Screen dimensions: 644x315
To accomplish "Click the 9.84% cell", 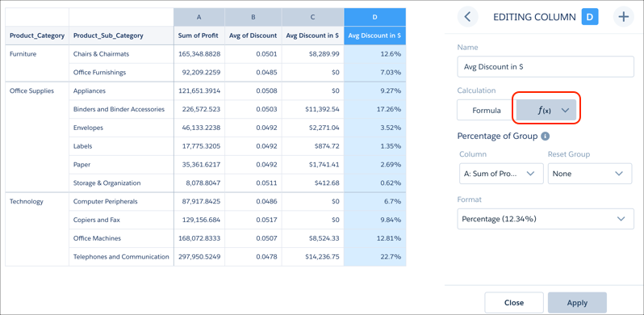I will pos(374,220).
